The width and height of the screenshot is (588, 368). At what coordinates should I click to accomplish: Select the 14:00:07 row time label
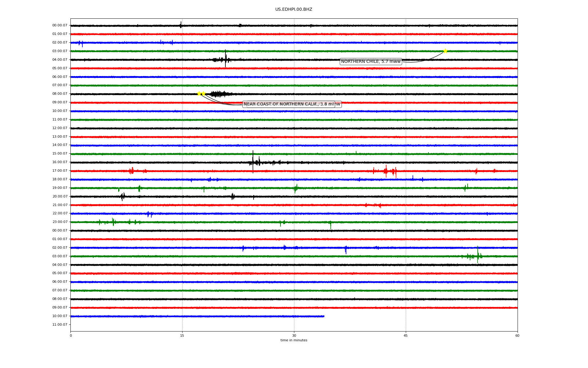pos(60,145)
